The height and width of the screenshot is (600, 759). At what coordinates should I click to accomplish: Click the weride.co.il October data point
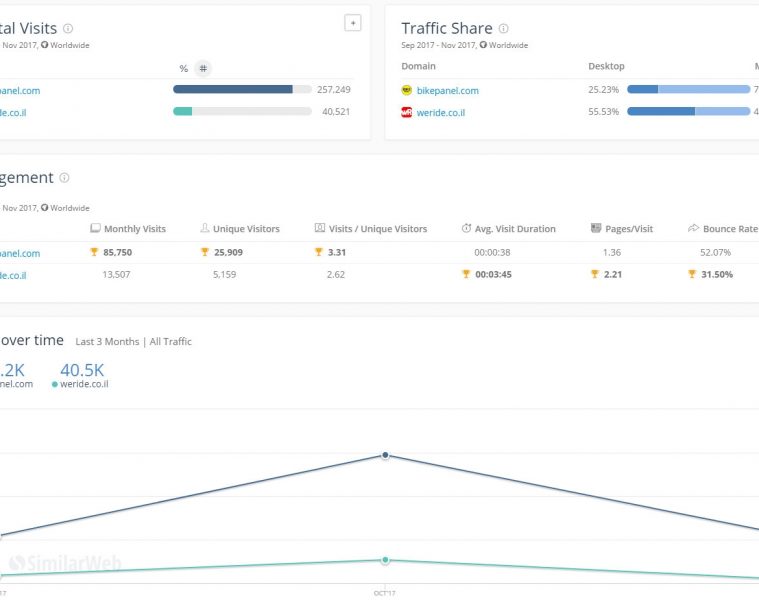coord(385,560)
